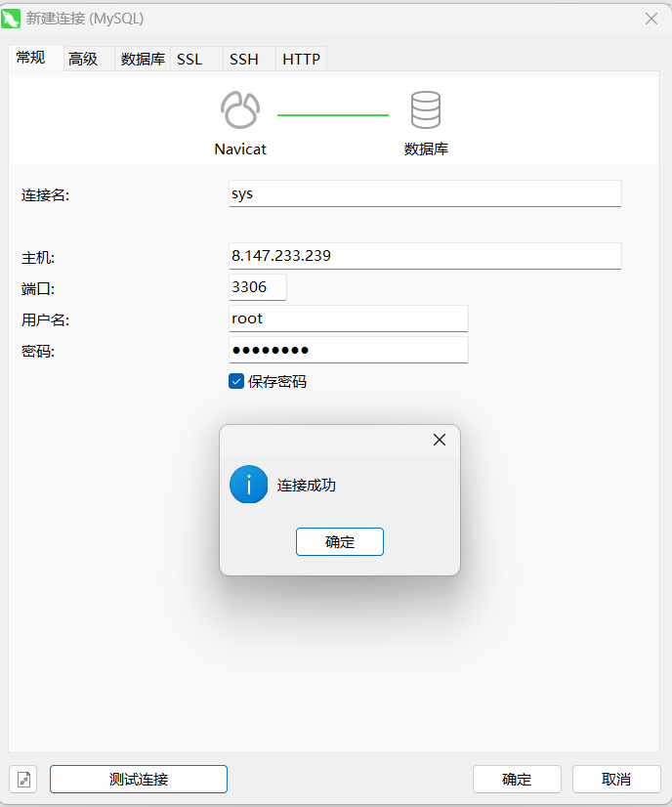
Task: Toggle the 保存密码 checkbox
Action: (236, 381)
